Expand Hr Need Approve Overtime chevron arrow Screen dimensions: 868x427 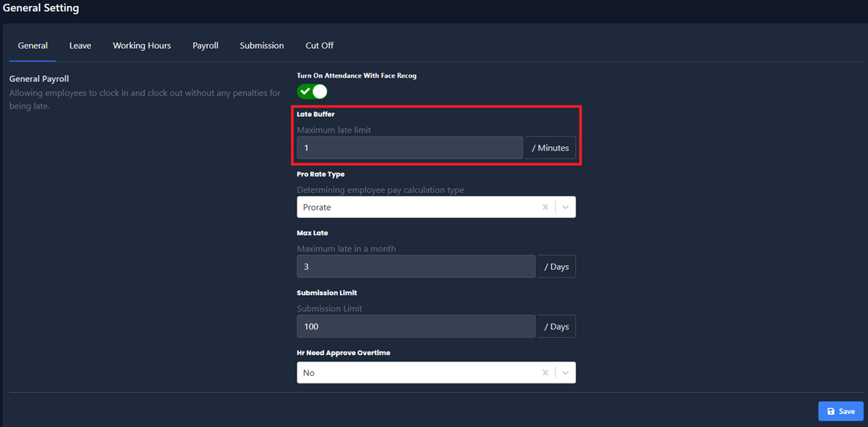point(565,373)
